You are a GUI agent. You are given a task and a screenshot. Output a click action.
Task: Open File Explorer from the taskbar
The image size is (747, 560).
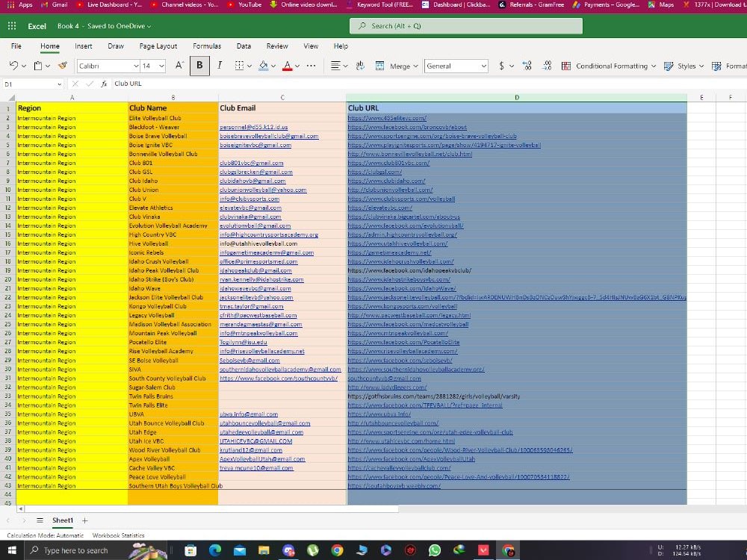point(264,550)
